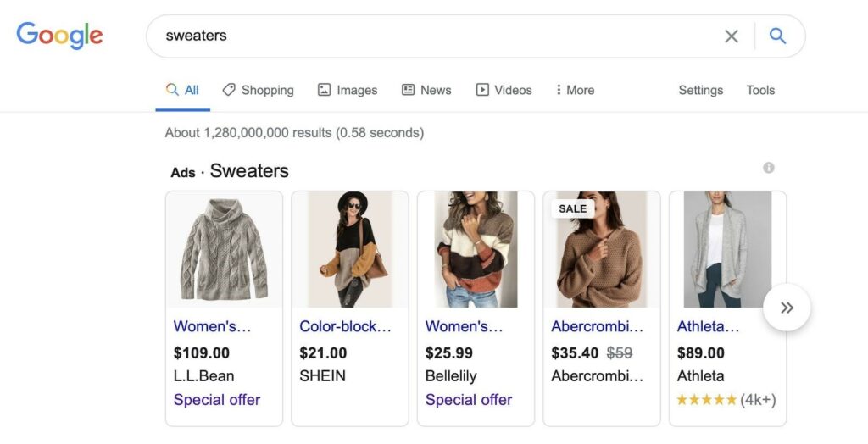Clear the search box with X icon
This screenshot has width=868, height=444.
(x=732, y=36)
